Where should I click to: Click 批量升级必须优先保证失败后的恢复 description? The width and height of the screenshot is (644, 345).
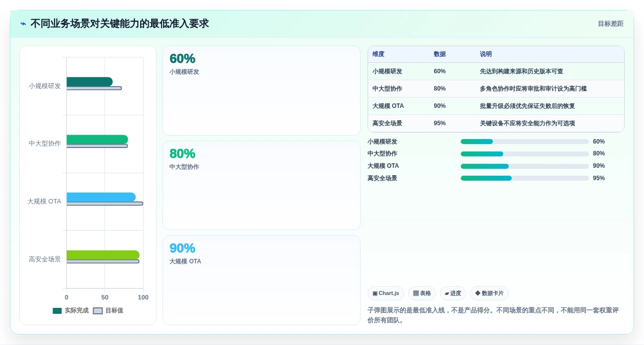[527, 106]
